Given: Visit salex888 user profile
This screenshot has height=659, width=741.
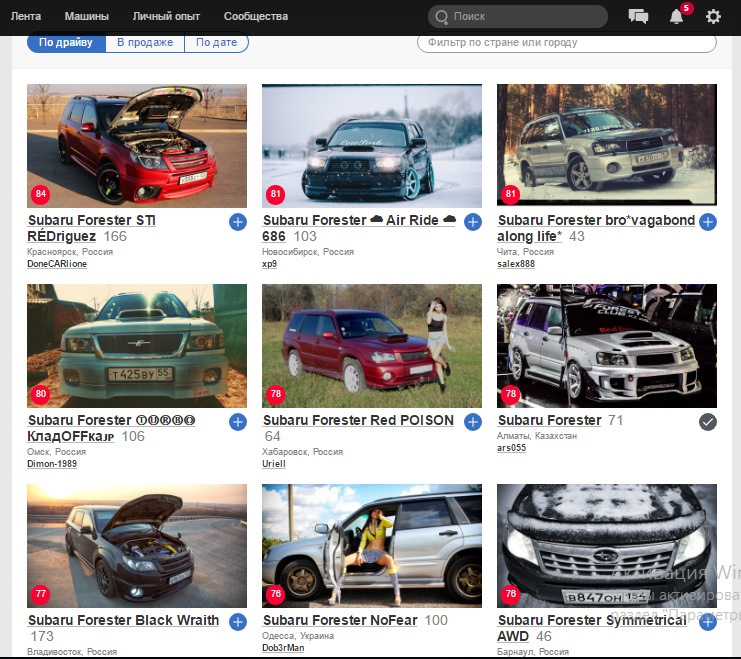Looking at the screenshot, I should coord(516,264).
